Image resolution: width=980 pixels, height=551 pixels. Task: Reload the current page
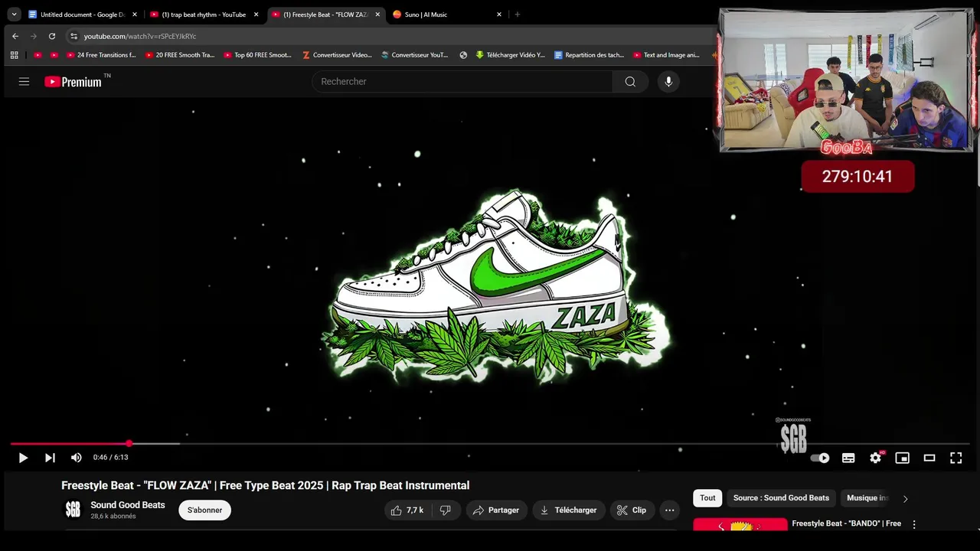pos(52,36)
